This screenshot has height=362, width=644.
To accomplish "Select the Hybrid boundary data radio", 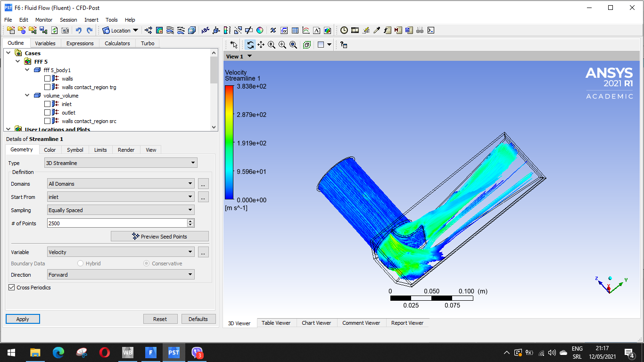I will [x=81, y=263].
